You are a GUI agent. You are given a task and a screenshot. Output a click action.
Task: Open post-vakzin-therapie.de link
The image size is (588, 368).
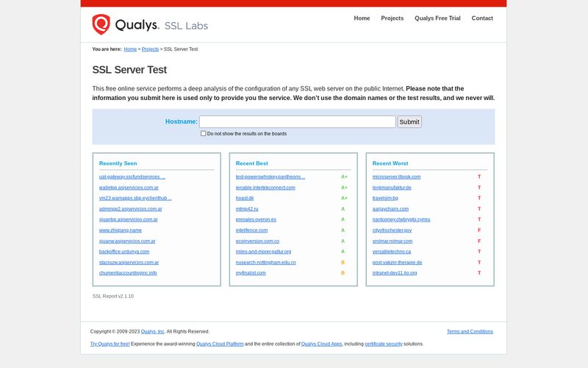coord(397,263)
